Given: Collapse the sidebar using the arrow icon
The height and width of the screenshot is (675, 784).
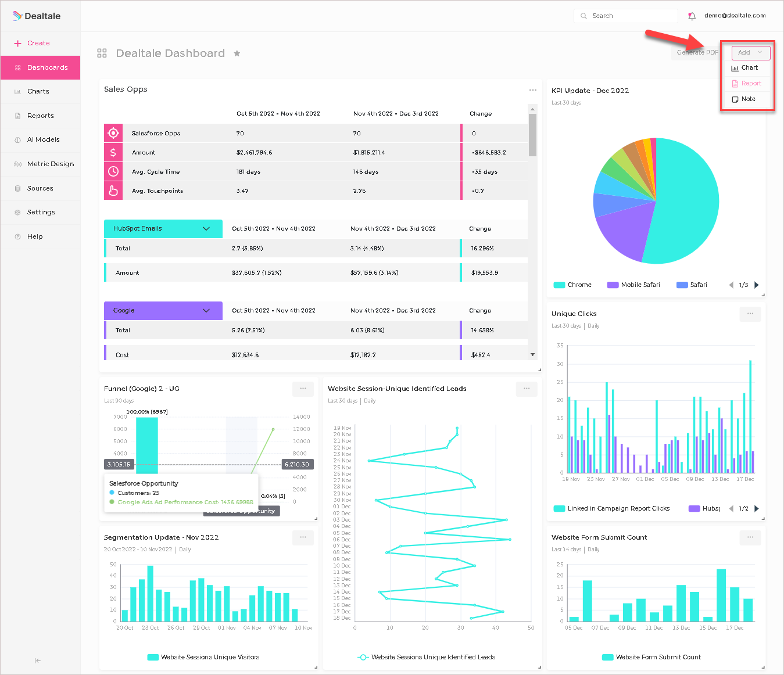Looking at the screenshot, I should [38, 660].
